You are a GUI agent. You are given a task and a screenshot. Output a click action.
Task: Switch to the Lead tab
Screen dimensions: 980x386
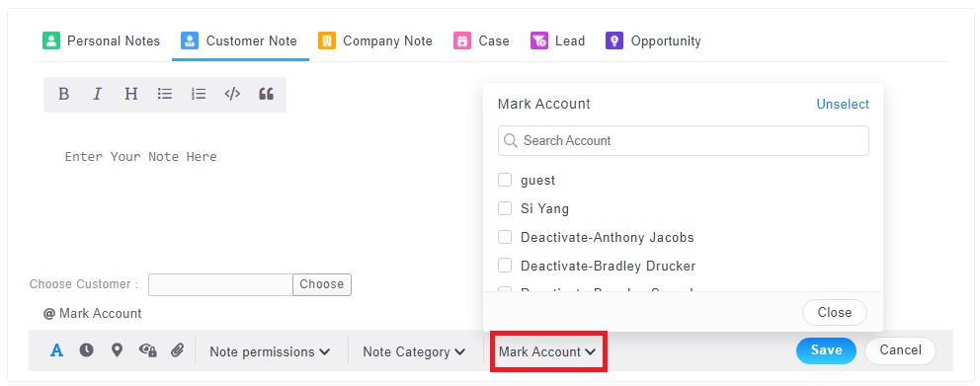[x=557, y=41]
